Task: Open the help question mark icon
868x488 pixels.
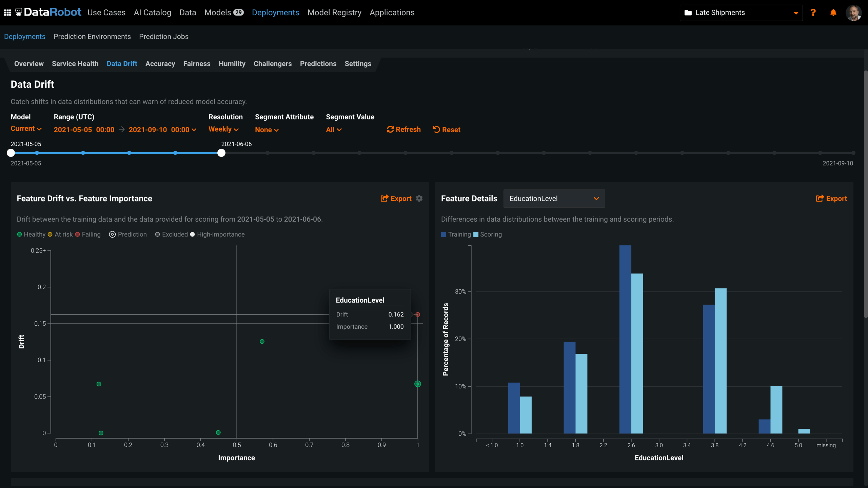Action: pos(813,13)
